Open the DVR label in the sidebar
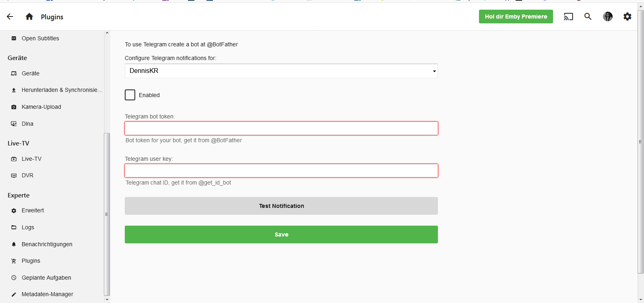The image size is (644, 303). 27,175
